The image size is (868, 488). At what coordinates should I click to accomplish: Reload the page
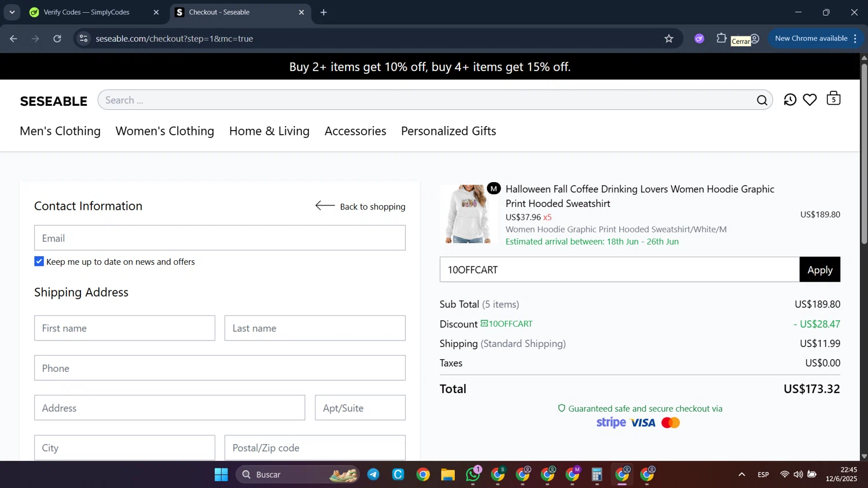coord(57,39)
